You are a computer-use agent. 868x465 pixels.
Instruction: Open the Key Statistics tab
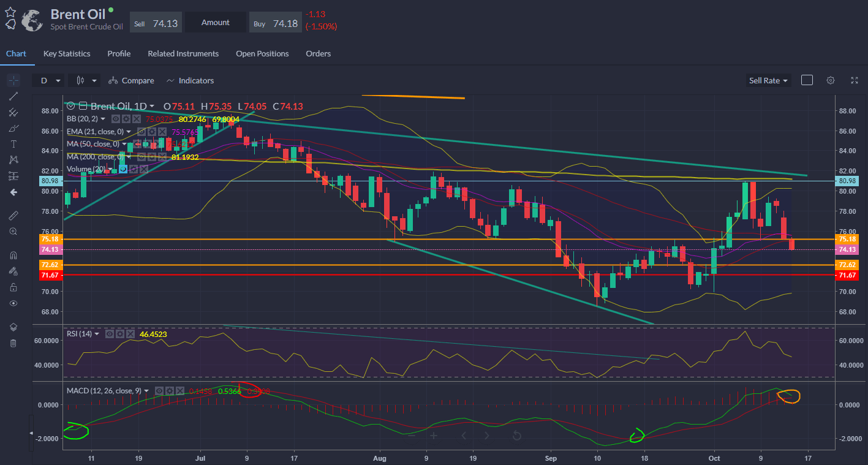pyautogui.click(x=67, y=54)
